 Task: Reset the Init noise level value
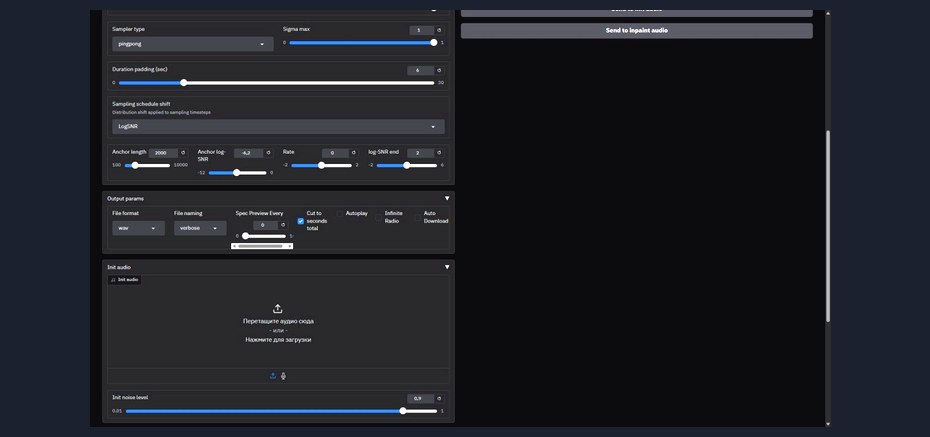coord(439,398)
